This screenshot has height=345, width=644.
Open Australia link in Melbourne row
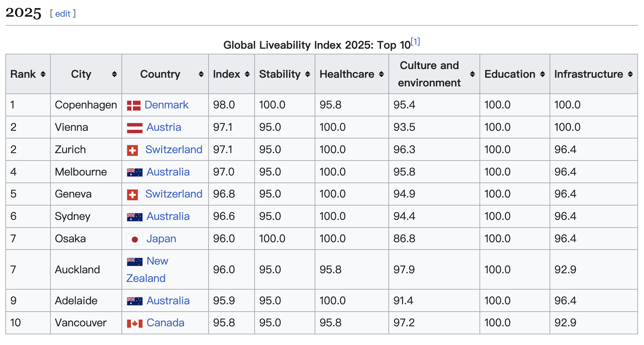click(x=168, y=172)
